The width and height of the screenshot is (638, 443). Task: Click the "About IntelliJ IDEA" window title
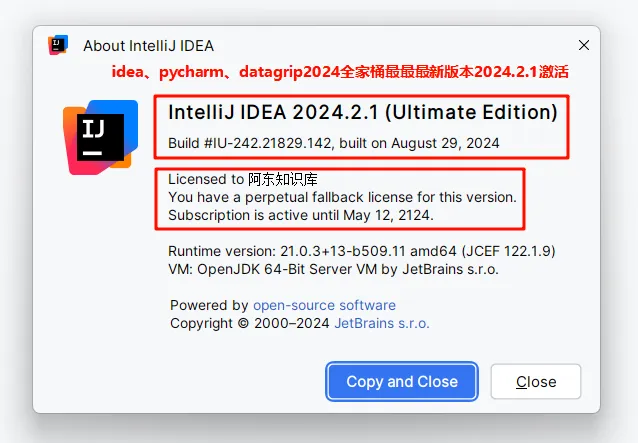[148, 46]
